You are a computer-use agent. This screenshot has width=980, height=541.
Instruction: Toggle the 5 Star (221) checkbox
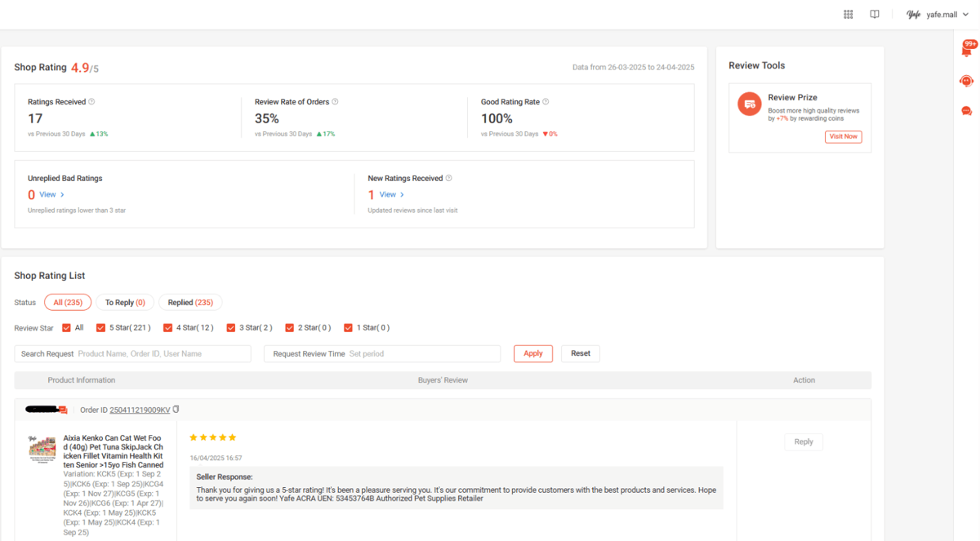click(101, 328)
